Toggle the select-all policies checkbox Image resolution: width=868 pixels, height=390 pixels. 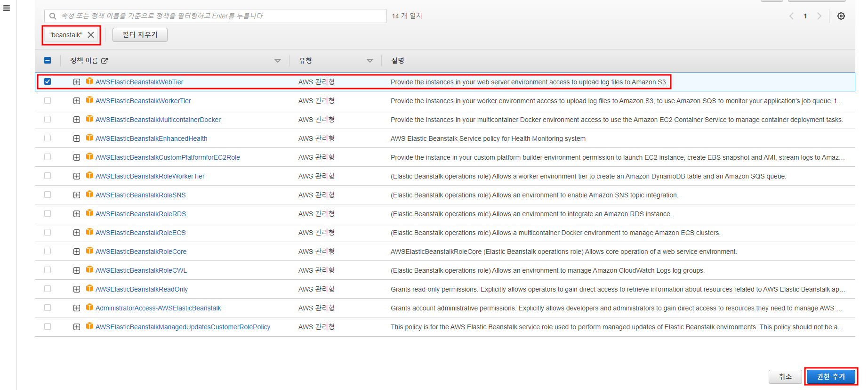point(48,60)
